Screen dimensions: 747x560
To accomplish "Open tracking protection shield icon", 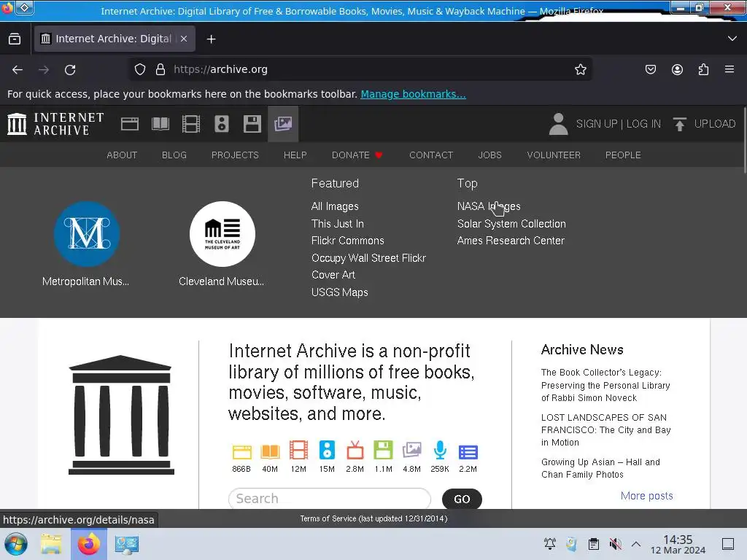I will (139, 69).
